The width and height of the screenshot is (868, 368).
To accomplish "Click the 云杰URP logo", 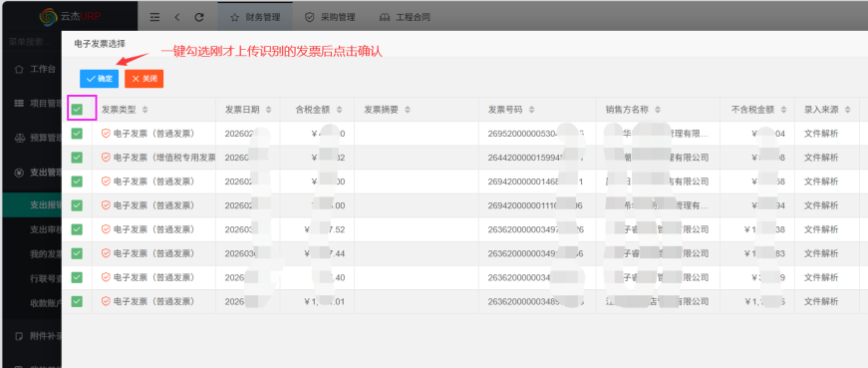I will click(70, 17).
